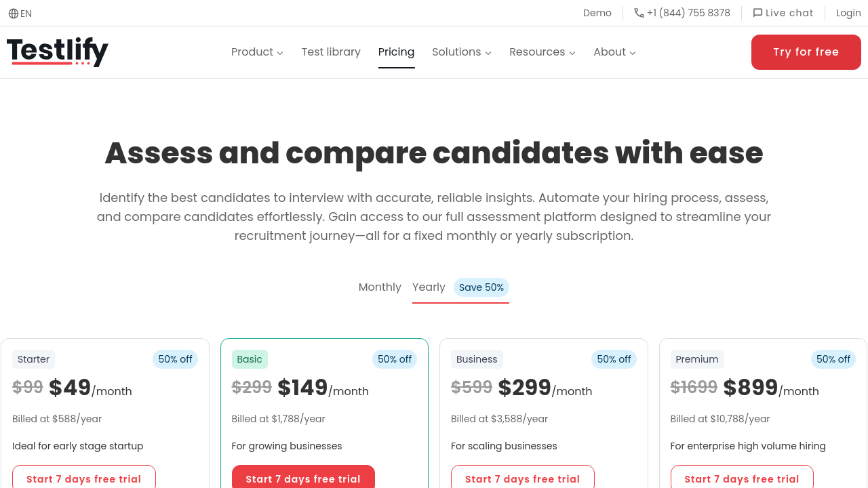Viewport: 868px width, 488px height.
Task: Start the Starter plan free trial
Action: click(x=84, y=479)
